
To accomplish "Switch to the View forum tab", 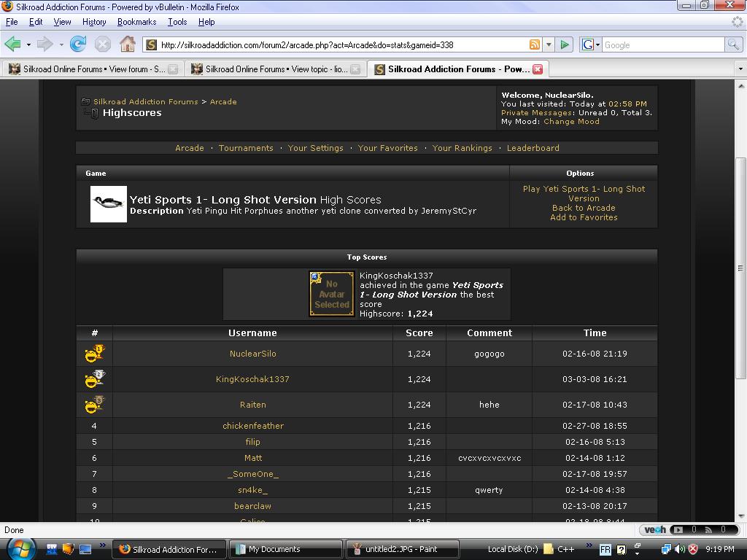I will 93,69.
